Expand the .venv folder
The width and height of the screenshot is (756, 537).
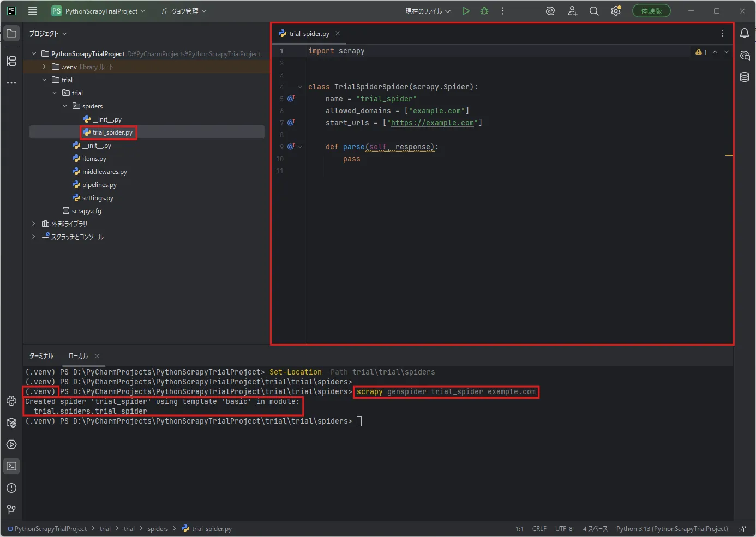tap(44, 67)
